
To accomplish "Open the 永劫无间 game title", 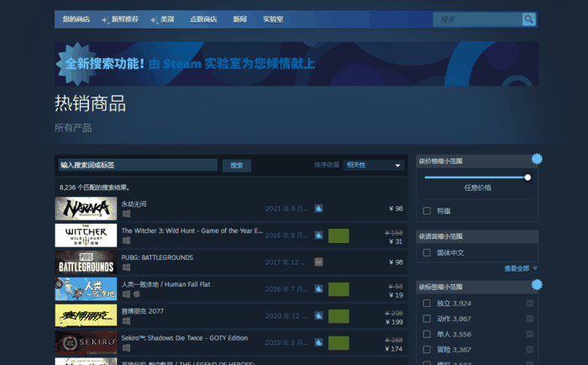I will (134, 204).
